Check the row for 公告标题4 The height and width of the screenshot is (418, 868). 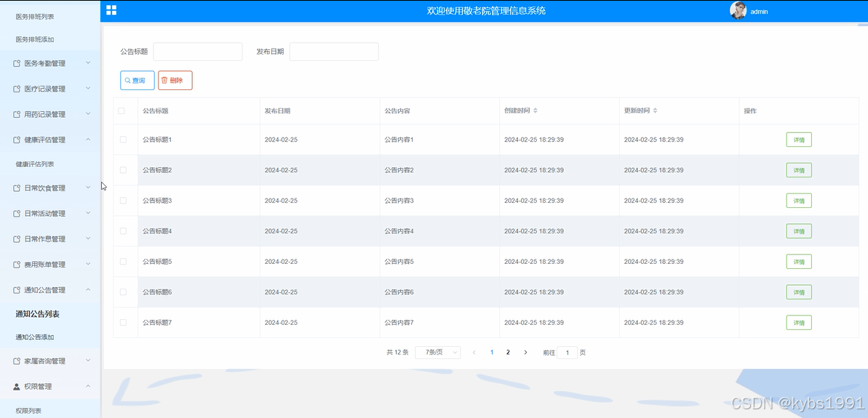[x=123, y=230]
